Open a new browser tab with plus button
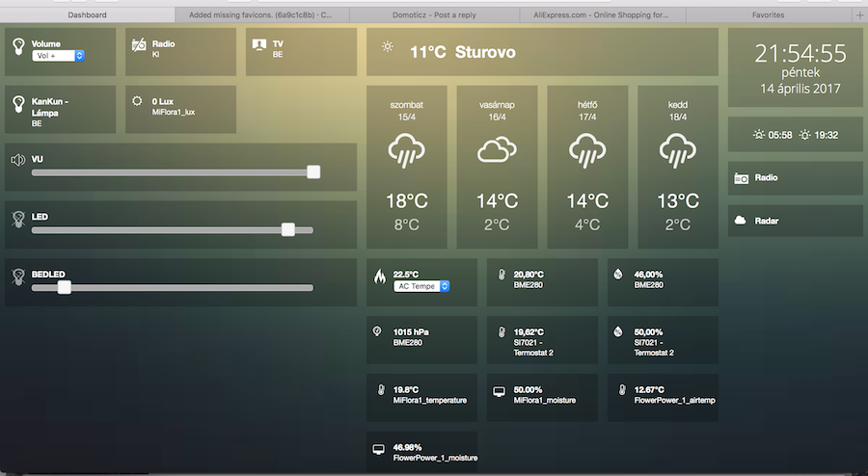Viewport: 868px width, 476px height. pos(859,14)
